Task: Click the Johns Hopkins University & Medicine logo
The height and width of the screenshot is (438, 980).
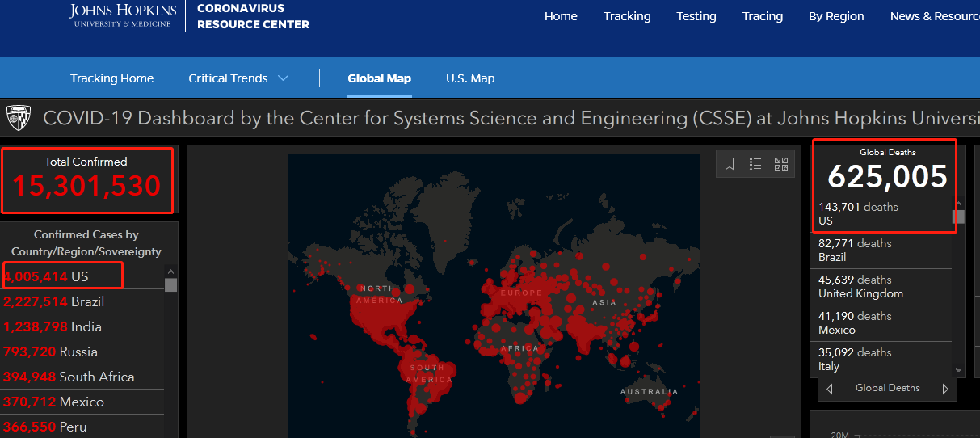Action: point(123,15)
